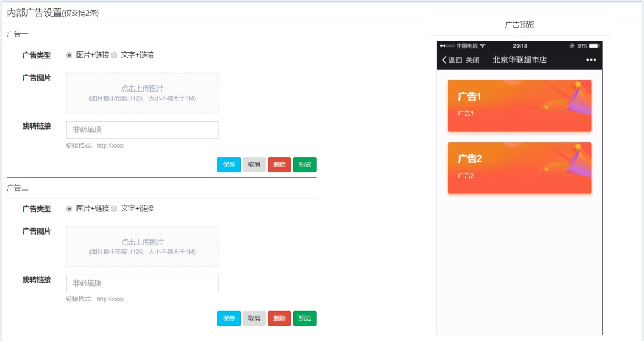The height and width of the screenshot is (341, 644).
Task: Click the 广告二 section title
Action: pos(18,188)
